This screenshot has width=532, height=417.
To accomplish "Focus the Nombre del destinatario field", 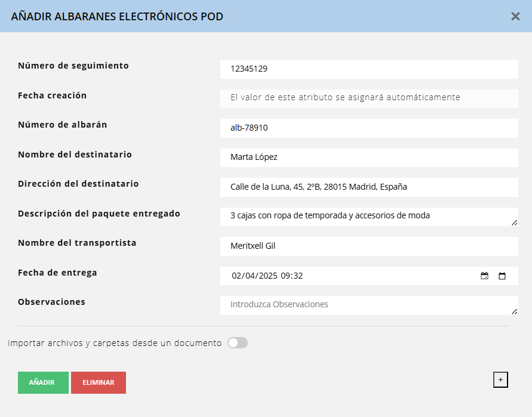I will (x=368, y=157).
